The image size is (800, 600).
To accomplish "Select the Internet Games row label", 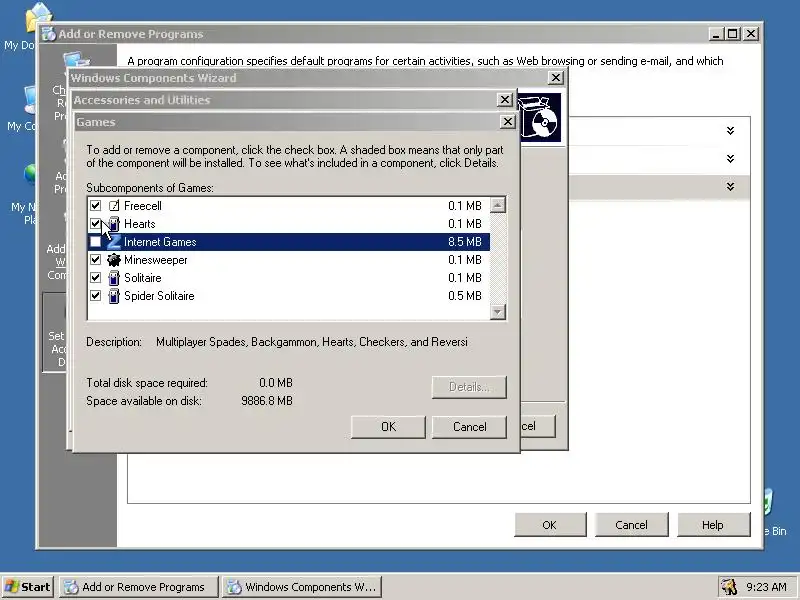I will pos(160,242).
